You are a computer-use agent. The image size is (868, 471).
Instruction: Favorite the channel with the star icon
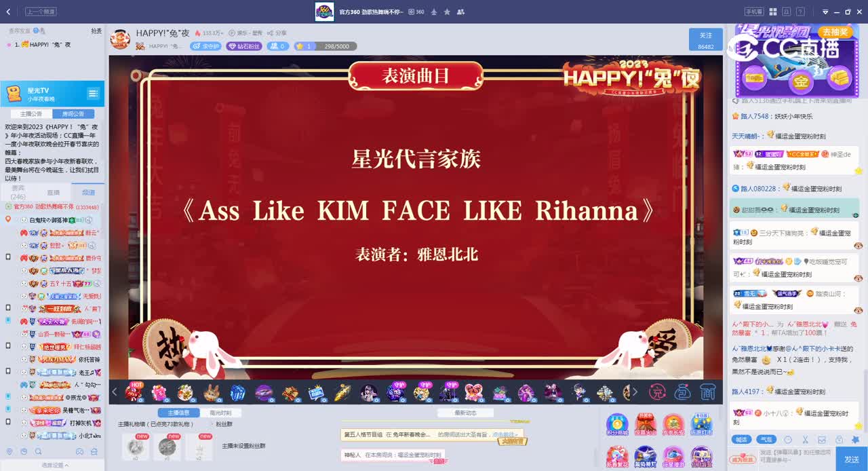coord(447,12)
